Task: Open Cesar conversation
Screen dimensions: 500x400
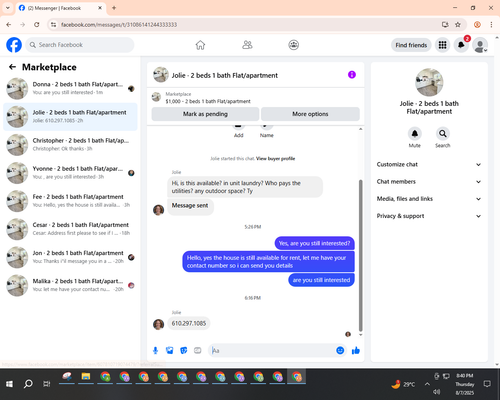Action: coord(70,229)
